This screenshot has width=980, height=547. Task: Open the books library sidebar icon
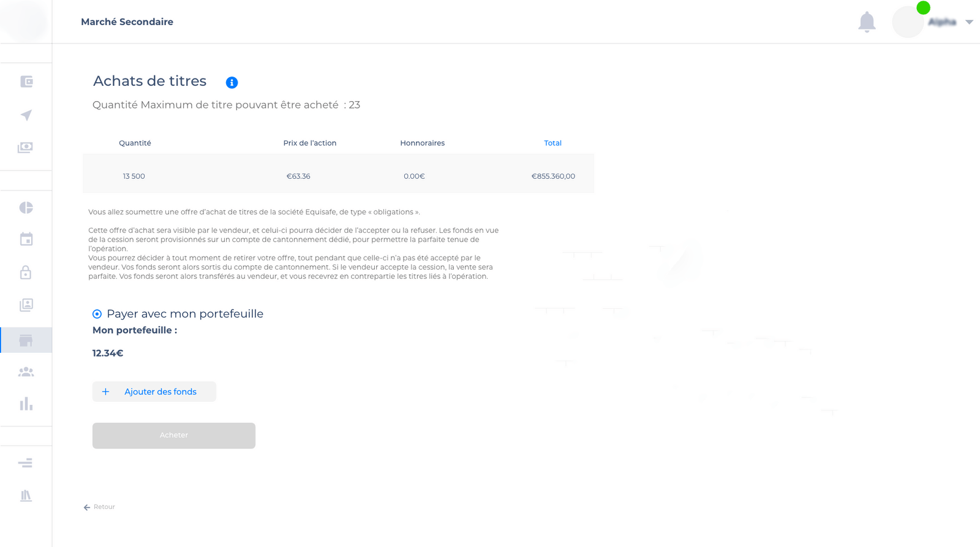coord(26,496)
